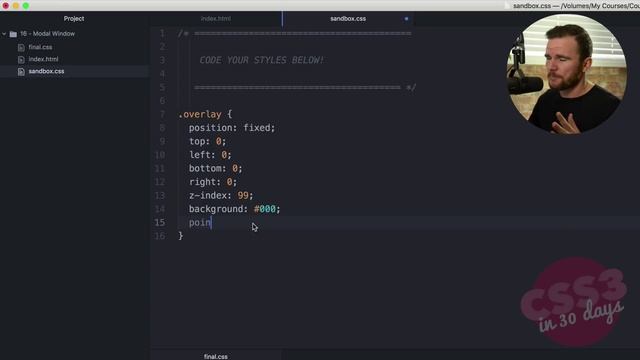Click line number 15 in the gutter
The width and height of the screenshot is (640, 360).
[160, 222]
